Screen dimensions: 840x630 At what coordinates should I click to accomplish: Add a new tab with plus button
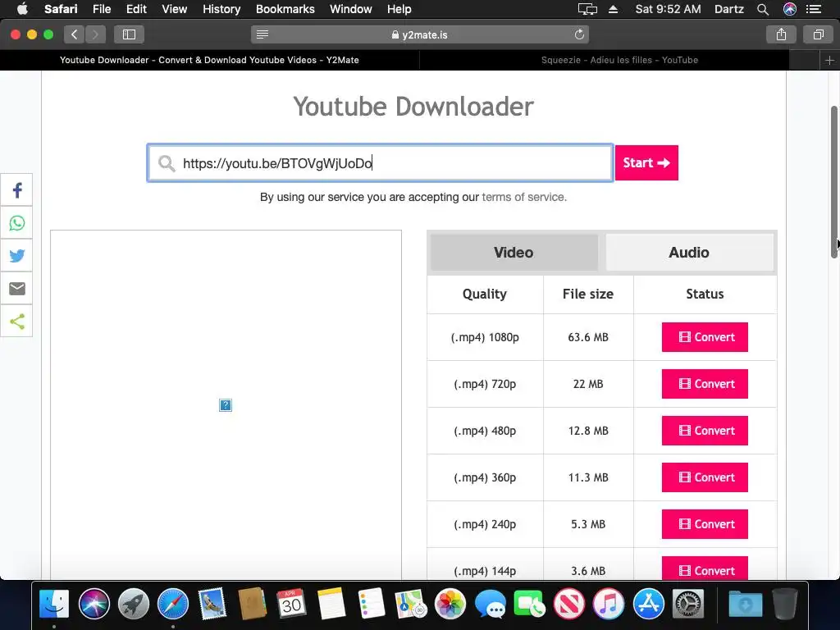pos(829,60)
